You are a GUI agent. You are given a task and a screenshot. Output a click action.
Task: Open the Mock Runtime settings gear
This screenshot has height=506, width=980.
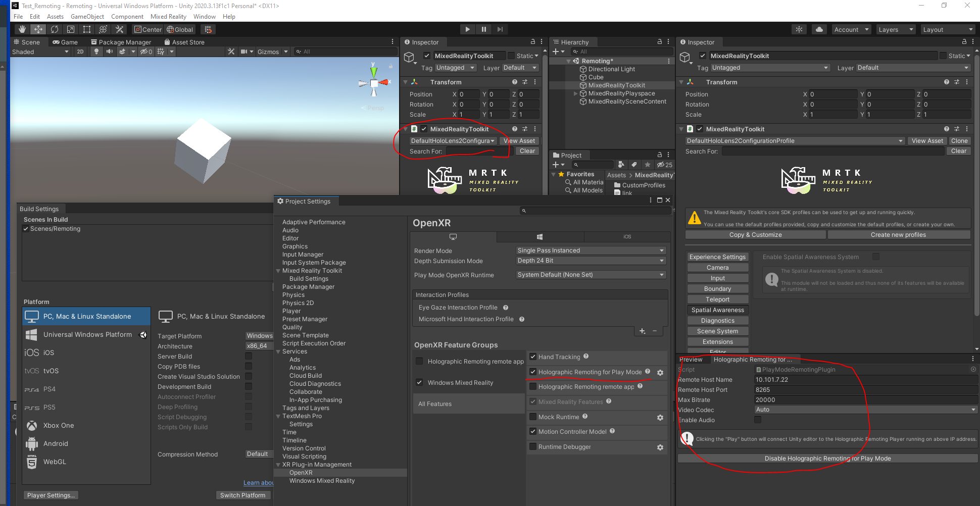[x=660, y=418]
